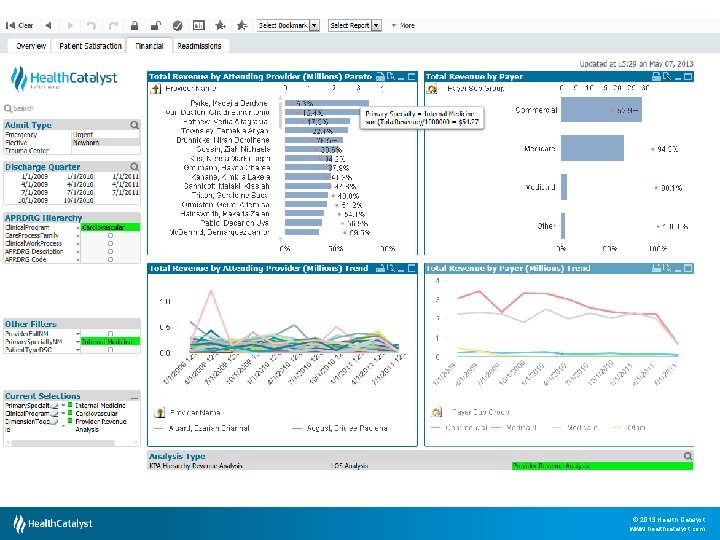Open the Readmissions tab
This screenshot has width=720, height=540.
[199, 46]
